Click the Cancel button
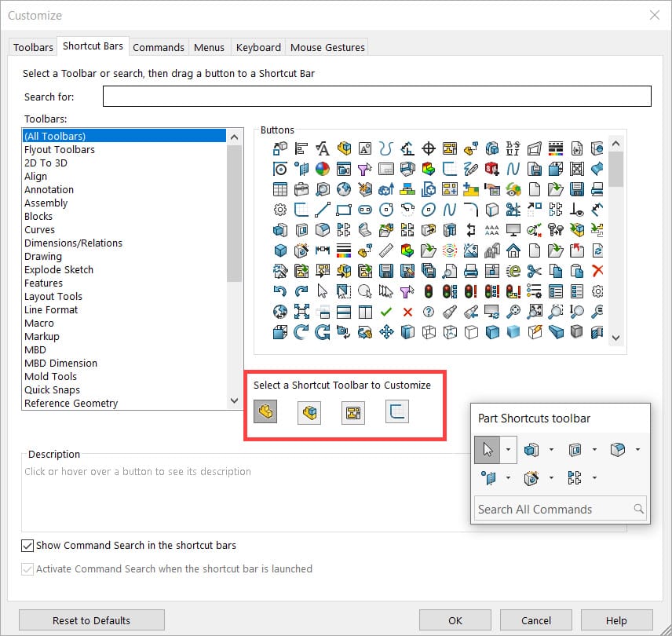The width and height of the screenshot is (672, 636). [x=535, y=620]
